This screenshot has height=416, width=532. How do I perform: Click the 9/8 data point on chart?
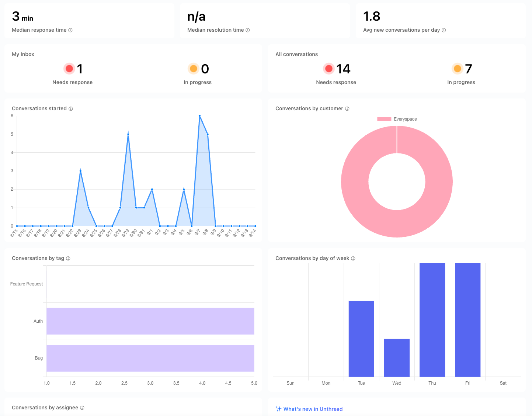208,134
